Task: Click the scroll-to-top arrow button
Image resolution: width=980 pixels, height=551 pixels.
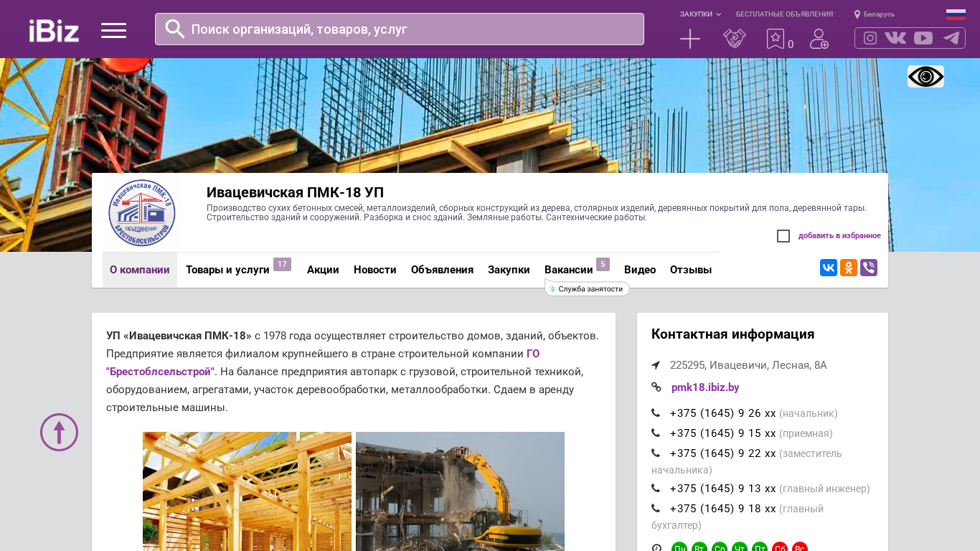Action: 59,433
